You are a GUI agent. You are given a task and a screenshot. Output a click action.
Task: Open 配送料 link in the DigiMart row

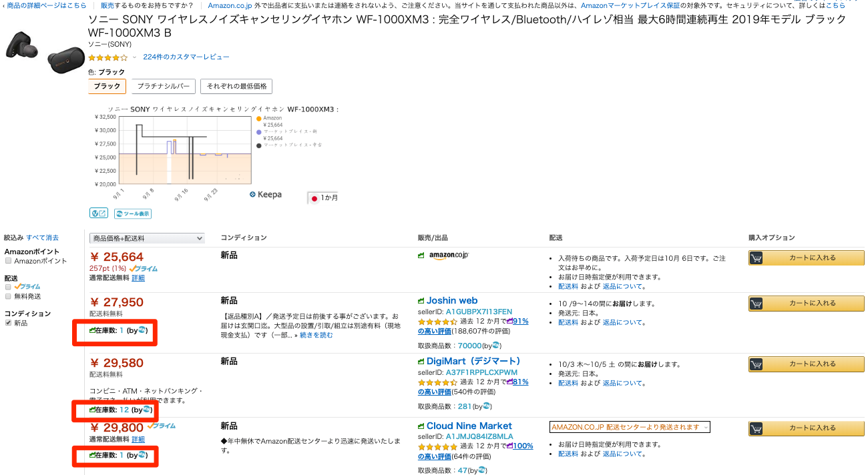568,383
